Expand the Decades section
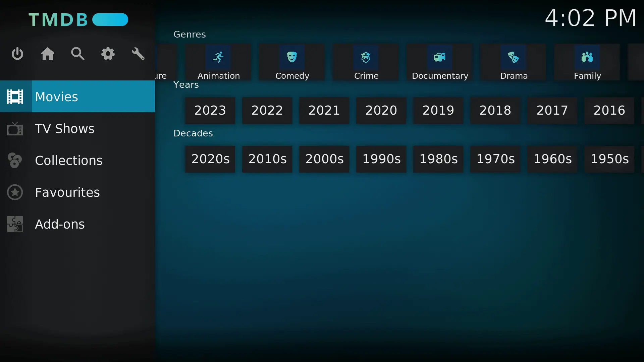This screenshot has height=362, width=644. click(193, 133)
